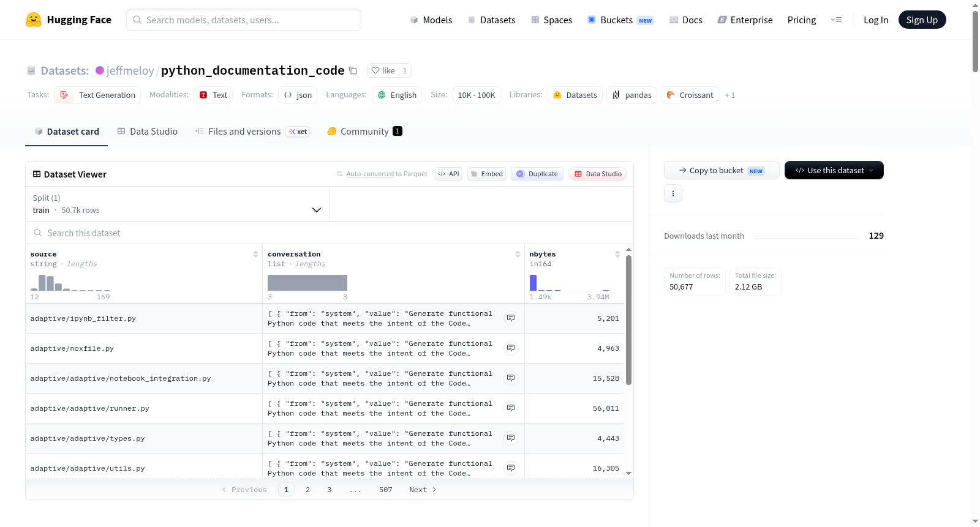This screenshot has height=527, width=980.
Task: Sort by the conversation column
Action: [x=518, y=254]
